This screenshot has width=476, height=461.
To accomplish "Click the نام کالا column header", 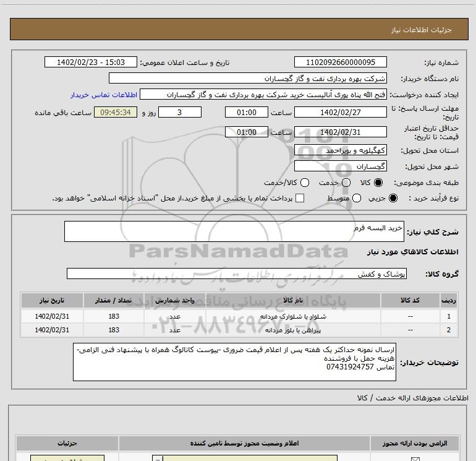I will click(293, 300).
